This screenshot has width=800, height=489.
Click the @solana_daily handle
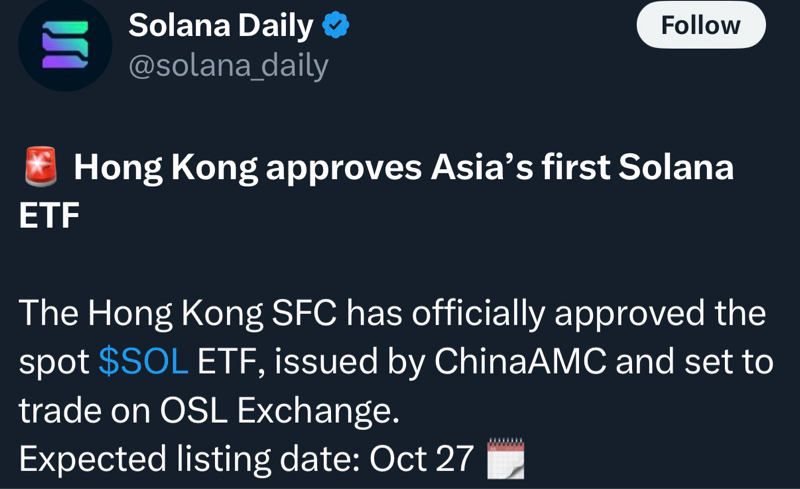coord(228,65)
